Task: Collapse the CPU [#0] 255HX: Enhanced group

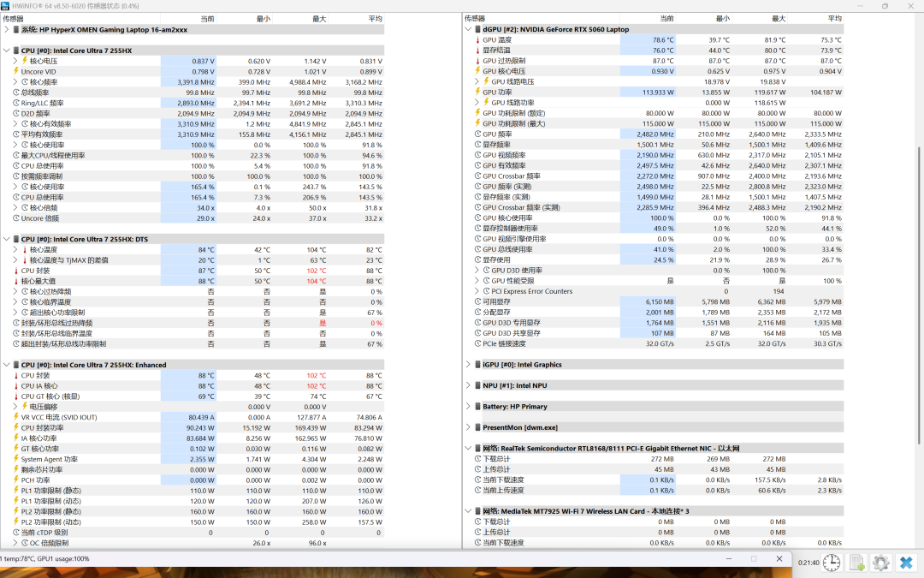Action: (x=7, y=365)
